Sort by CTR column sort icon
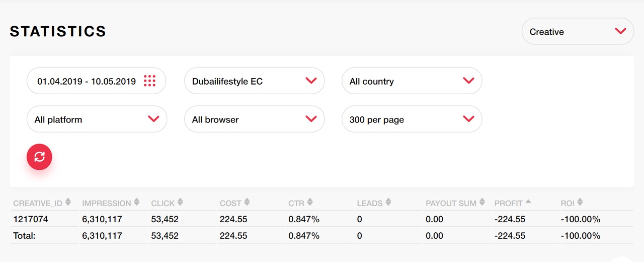 point(310,203)
